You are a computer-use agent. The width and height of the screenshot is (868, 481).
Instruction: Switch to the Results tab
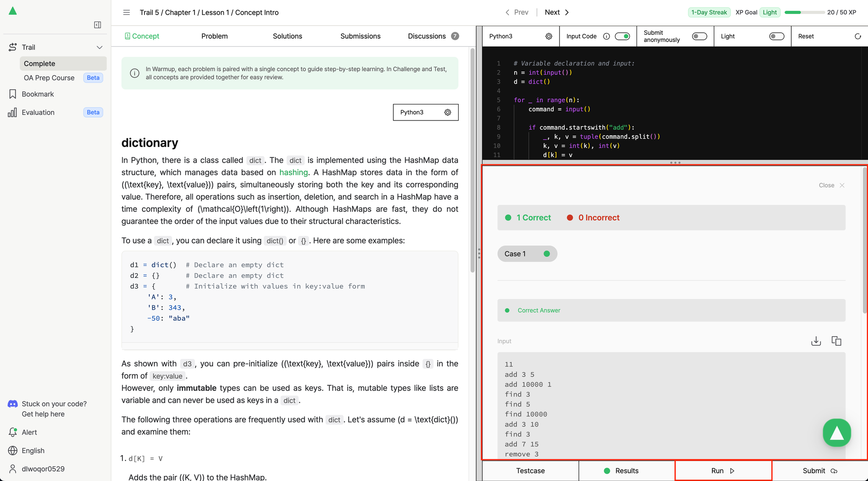click(627, 471)
